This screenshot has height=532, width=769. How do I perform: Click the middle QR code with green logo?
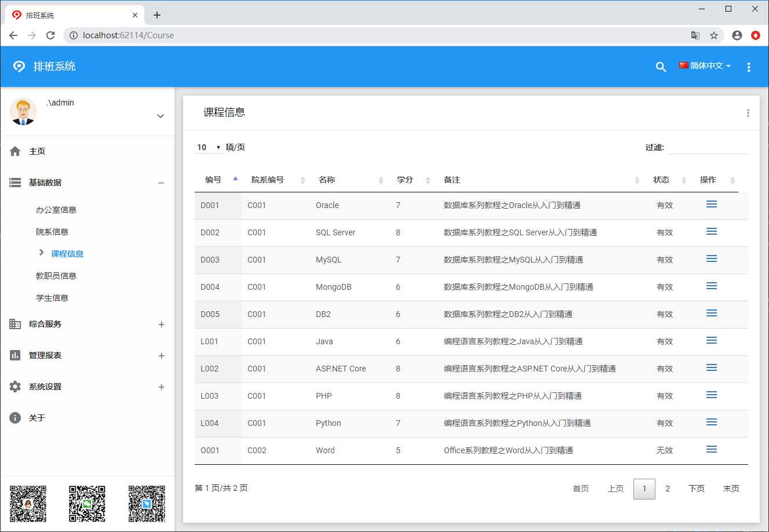[87, 504]
